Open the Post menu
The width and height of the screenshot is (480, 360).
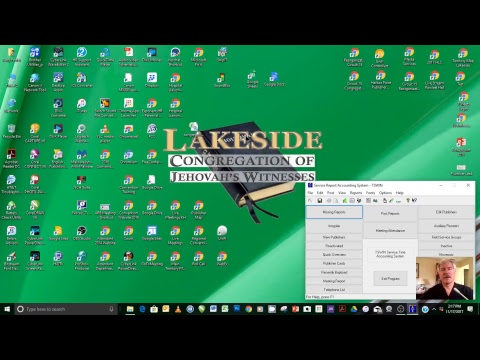tap(331, 193)
